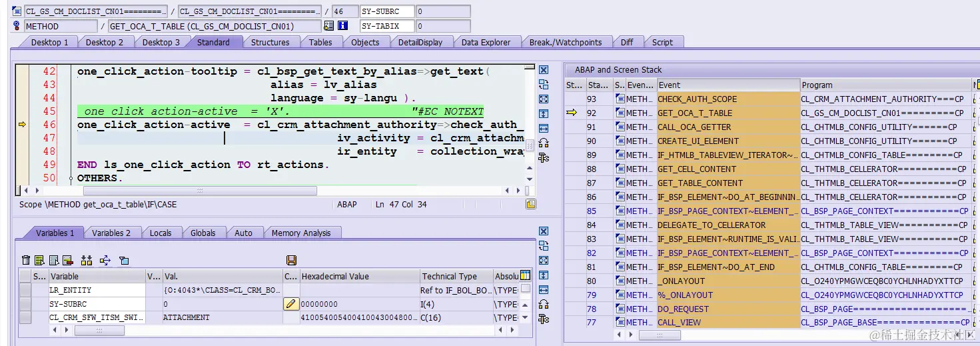Open the Tables tab
This screenshot has height=346, width=980.
click(320, 42)
